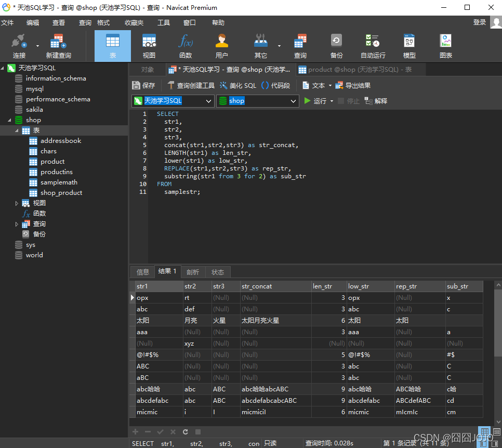The width and height of the screenshot is (502, 448).
Task: Open the 文本 (Text) dropdown
Action: coord(317,86)
